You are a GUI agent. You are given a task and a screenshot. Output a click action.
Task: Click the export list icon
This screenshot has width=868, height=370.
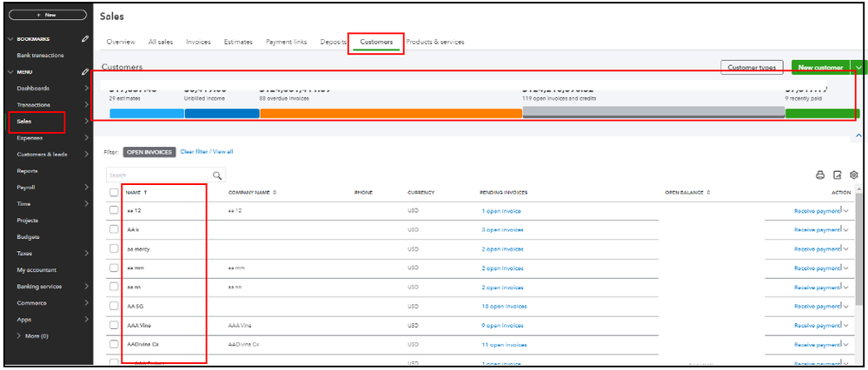[837, 175]
